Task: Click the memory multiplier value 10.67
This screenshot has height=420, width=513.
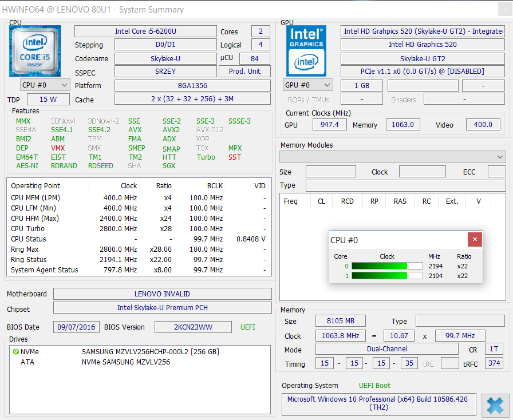Action: coord(399,336)
